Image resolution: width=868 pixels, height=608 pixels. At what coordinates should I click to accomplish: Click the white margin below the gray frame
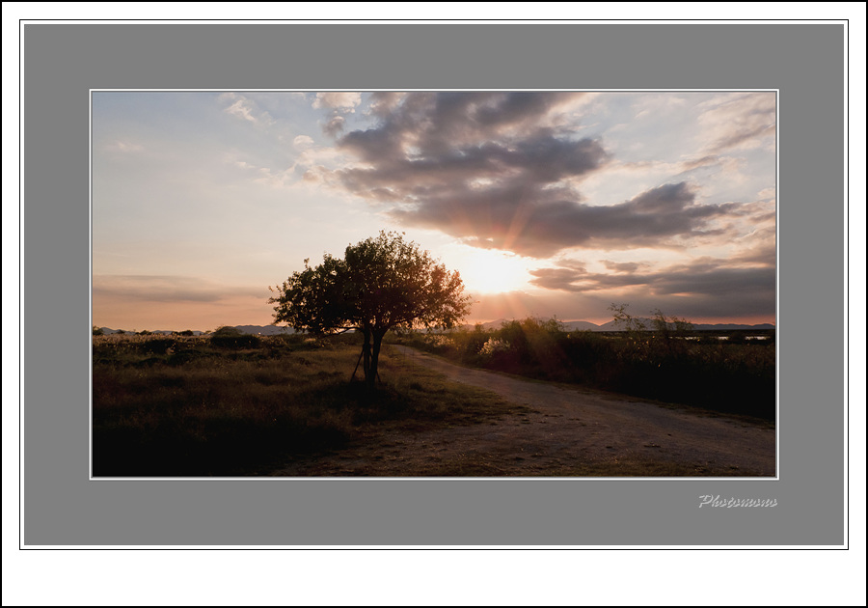434,577
